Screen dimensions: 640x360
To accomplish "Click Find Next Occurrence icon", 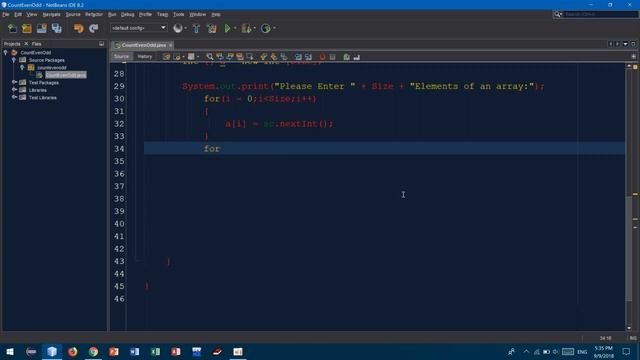I will click(x=230, y=57).
